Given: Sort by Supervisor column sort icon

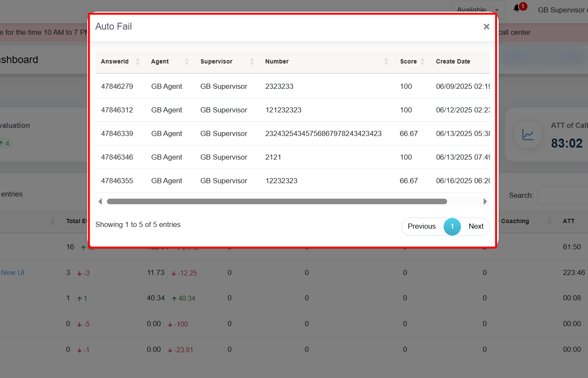Looking at the screenshot, I should (252, 61).
